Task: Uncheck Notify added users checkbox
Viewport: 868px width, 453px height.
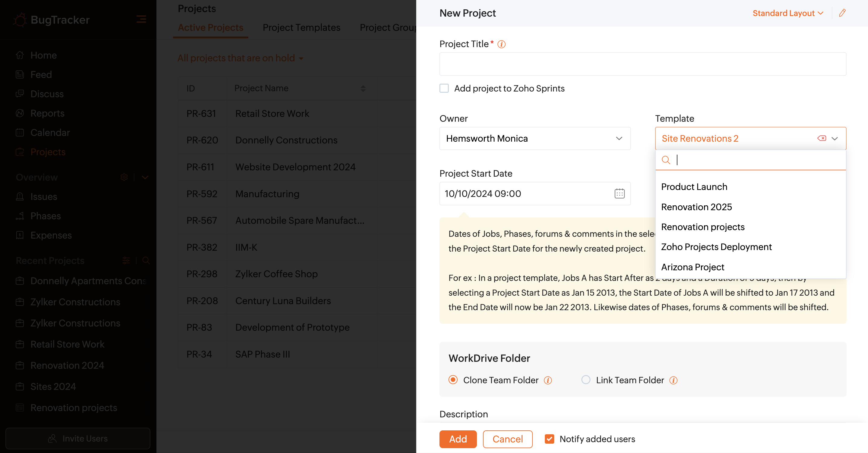Action: 549,439
